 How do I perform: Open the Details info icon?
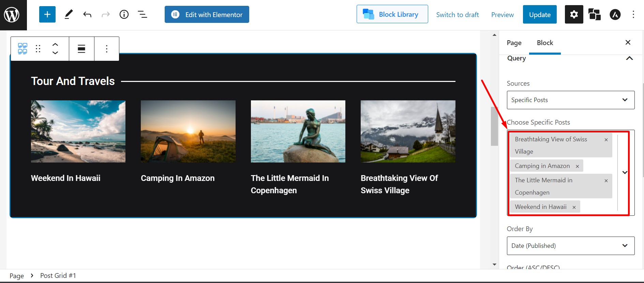coord(124,14)
